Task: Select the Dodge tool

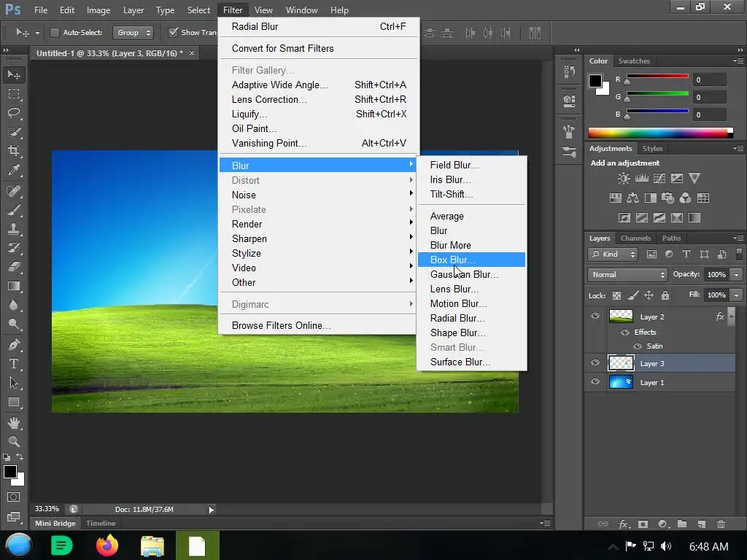Action: pyautogui.click(x=14, y=324)
